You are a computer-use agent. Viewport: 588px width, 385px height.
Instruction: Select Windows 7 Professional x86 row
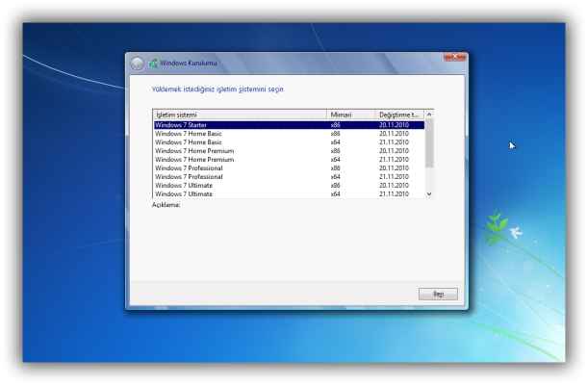289,167
